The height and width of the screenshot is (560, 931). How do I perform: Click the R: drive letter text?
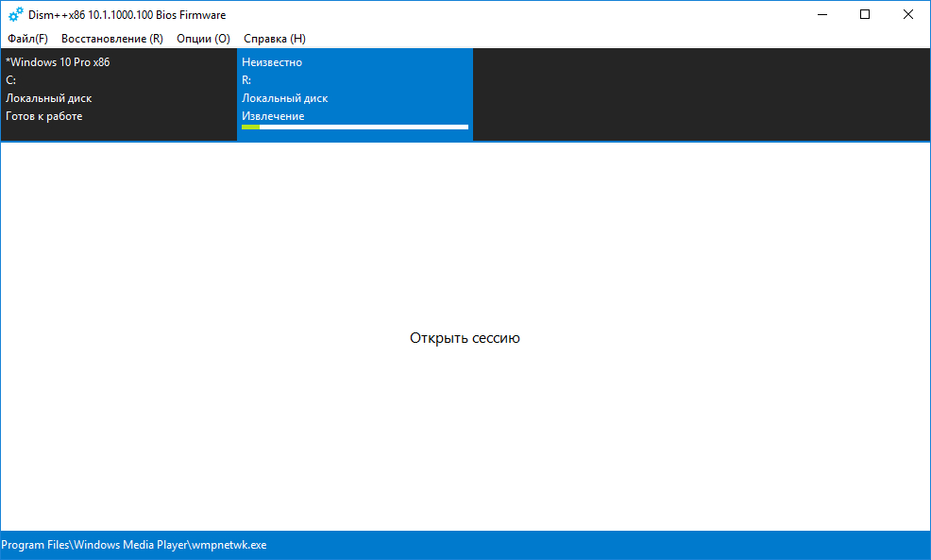pos(246,80)
